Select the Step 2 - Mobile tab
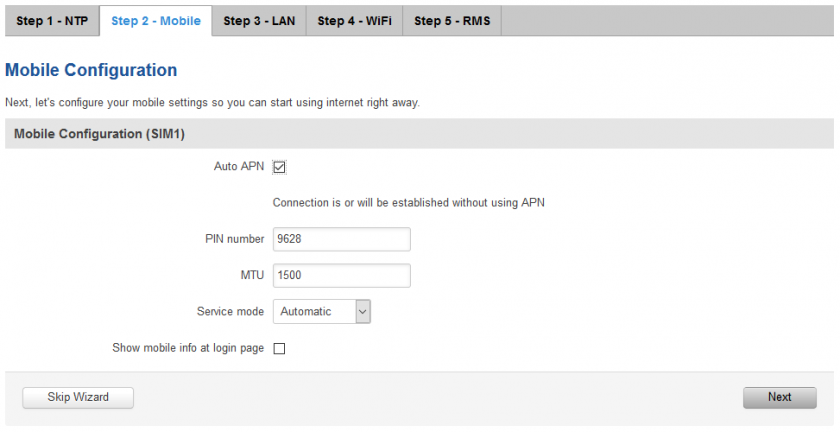Screen dimensions: 840x432 tap(156, 21)
